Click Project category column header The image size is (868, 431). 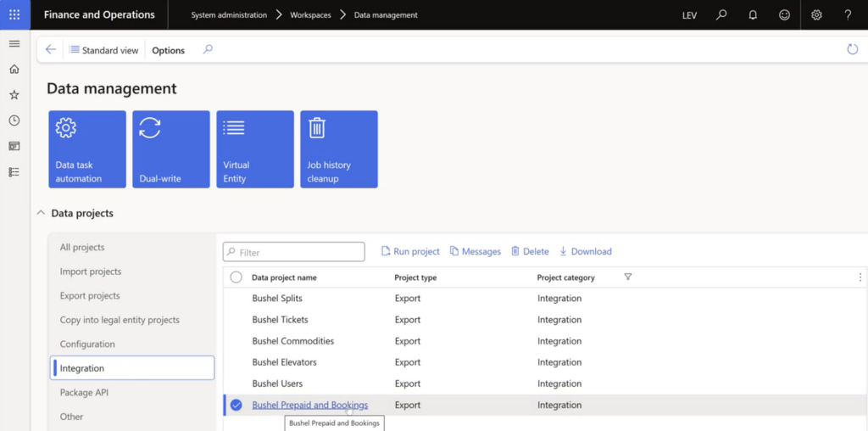pyautogui.click(x=565, y=277)
